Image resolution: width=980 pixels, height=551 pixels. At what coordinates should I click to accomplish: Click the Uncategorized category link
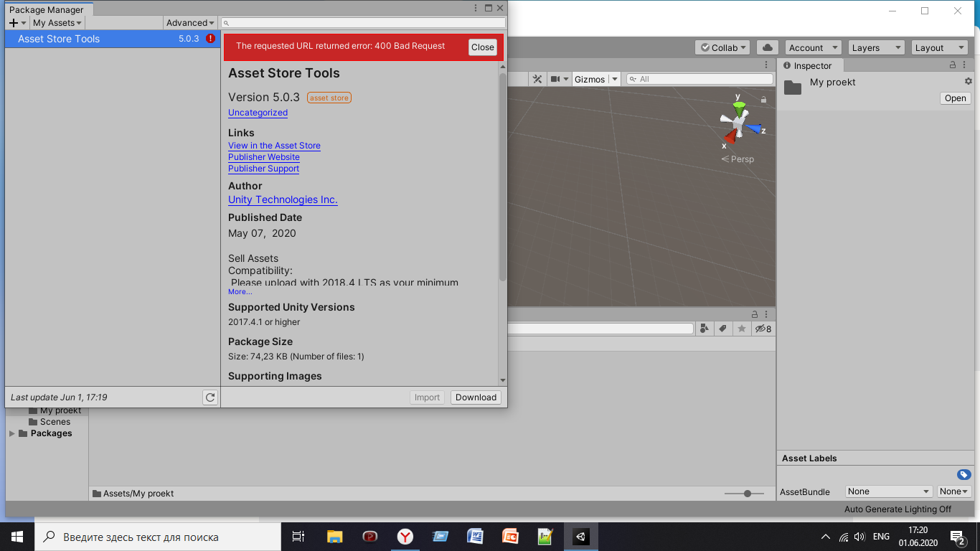[x=258, y=113]
